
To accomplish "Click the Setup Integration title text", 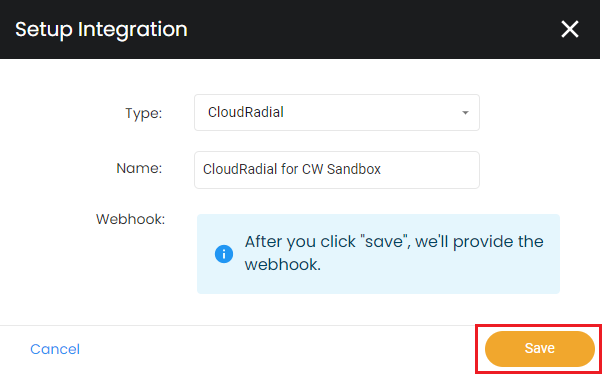I will 101,30.
